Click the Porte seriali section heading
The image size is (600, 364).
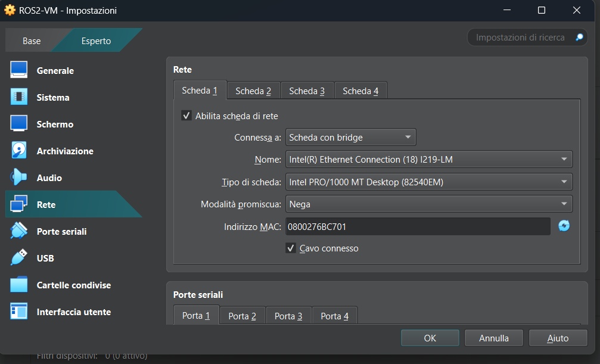[x=198, y=294]
